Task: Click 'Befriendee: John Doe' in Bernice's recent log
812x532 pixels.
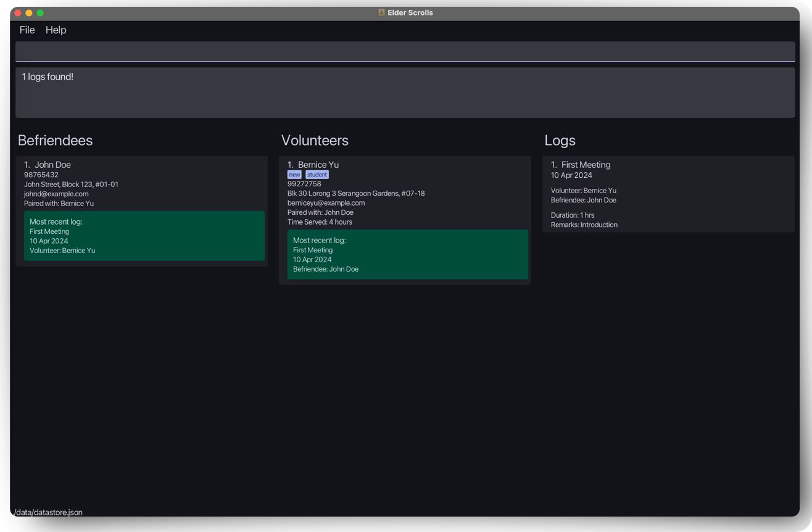Action: pos(326,269)
